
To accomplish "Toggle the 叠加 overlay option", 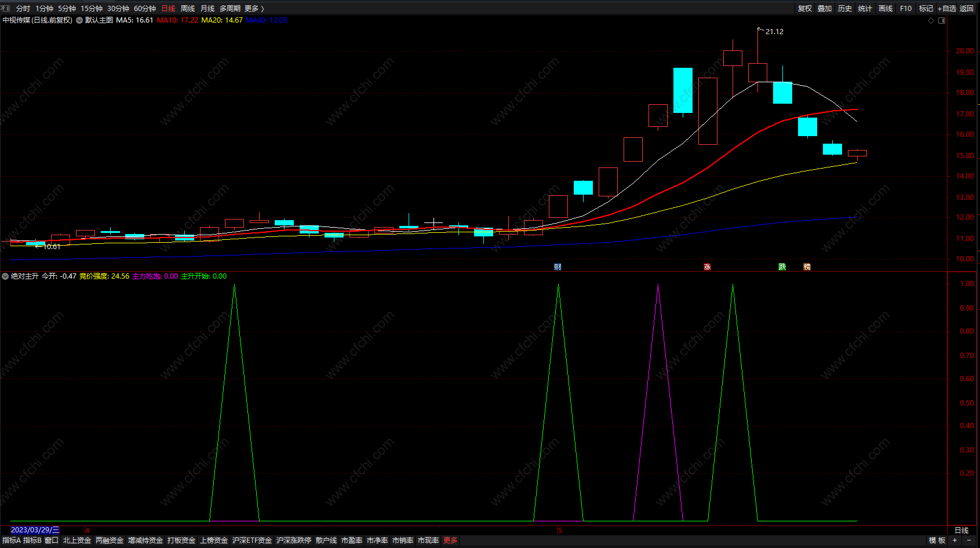I will click(x=825, y=9).
